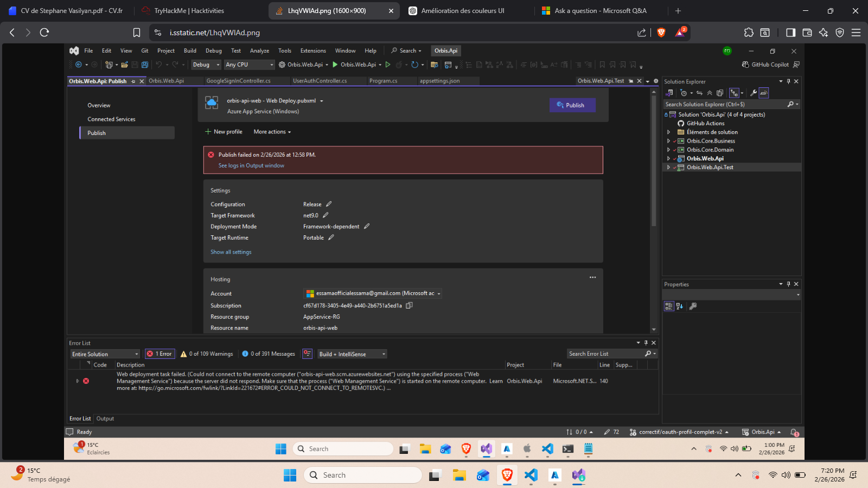The image size is (868, 488).
Task: Reload the browser page
Action: click(44, 33)
